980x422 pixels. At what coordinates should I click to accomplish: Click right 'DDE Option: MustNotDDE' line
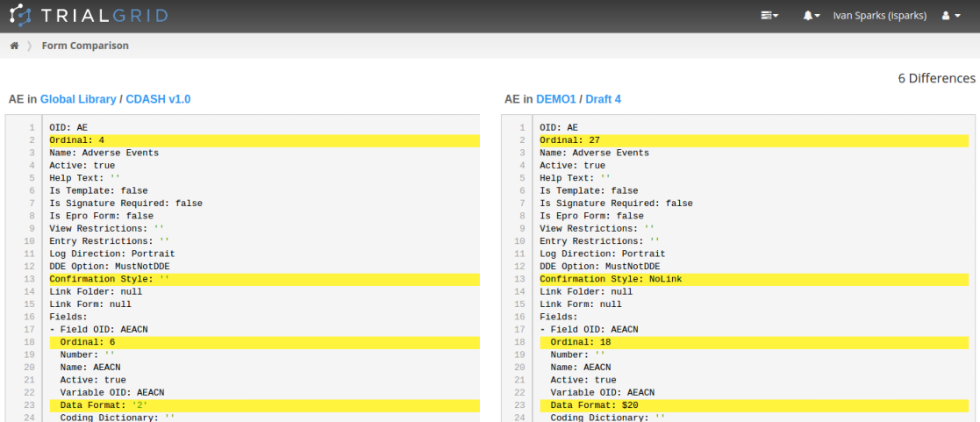tap(599, 267)
